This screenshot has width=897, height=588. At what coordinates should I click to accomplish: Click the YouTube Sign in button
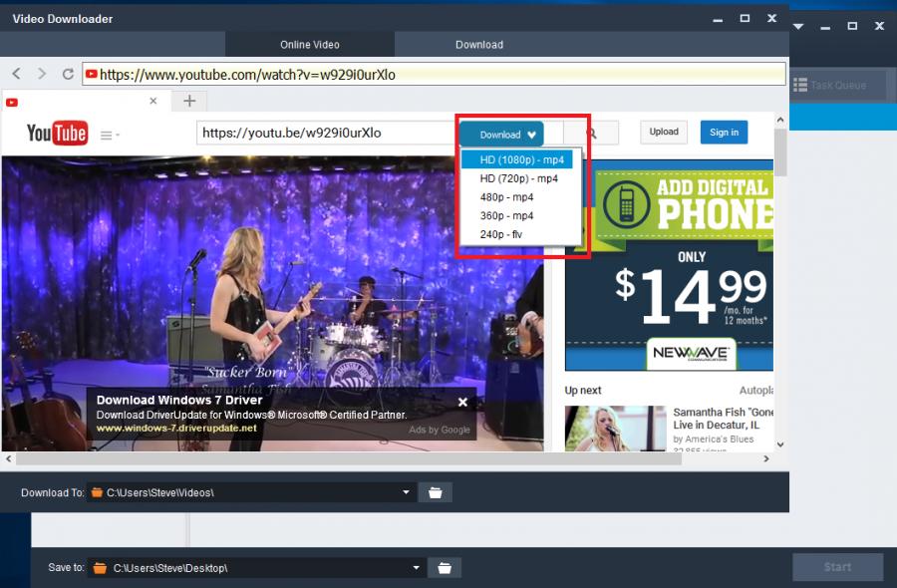(x=724, y=133)
